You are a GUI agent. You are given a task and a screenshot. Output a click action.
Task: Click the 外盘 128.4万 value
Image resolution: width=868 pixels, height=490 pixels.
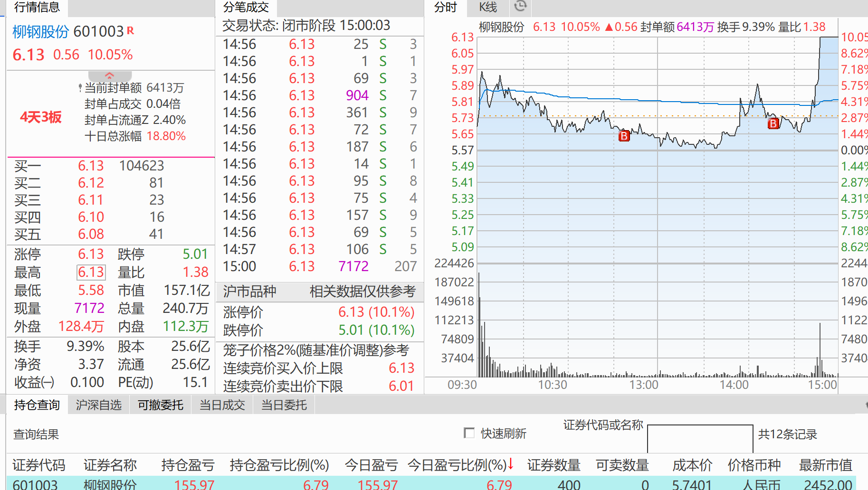tap(81, 326)
